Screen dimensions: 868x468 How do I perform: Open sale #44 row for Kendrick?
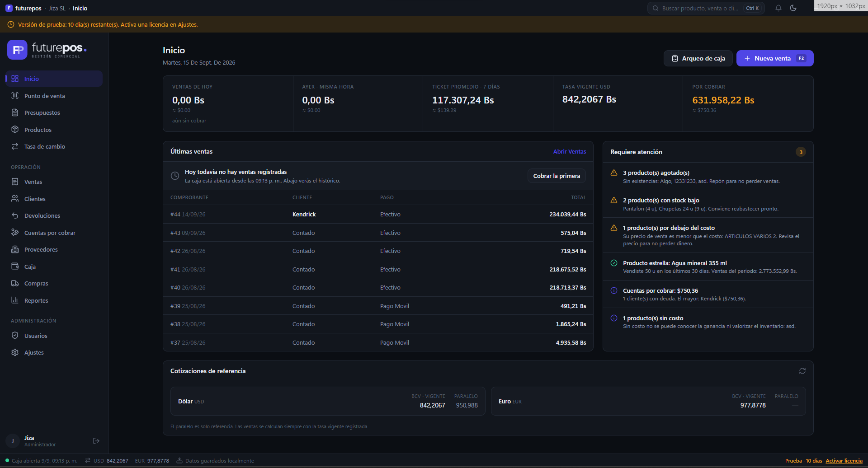378,214
